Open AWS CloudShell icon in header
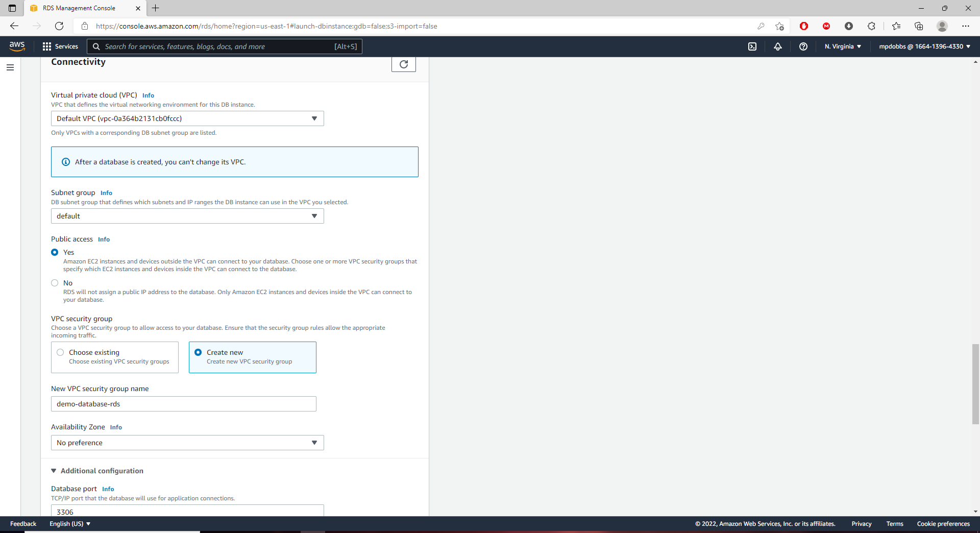 [752, 46]
